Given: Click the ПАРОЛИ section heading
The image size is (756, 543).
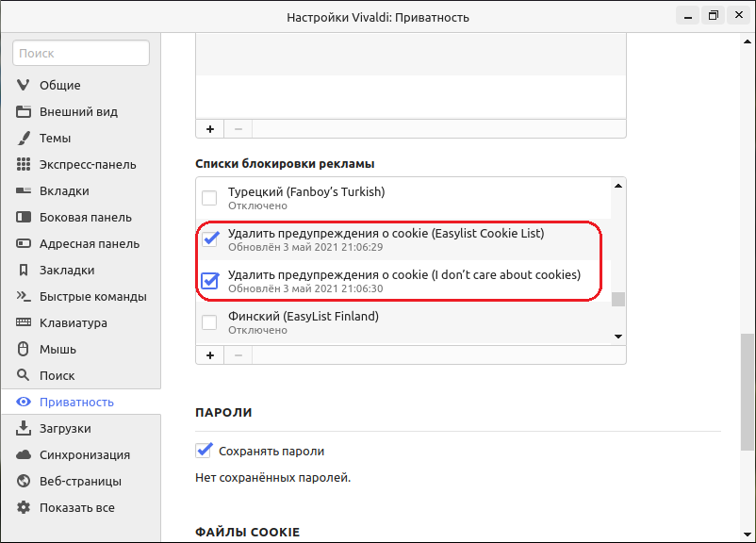Looking at the screenshot, I should [223, 413].
